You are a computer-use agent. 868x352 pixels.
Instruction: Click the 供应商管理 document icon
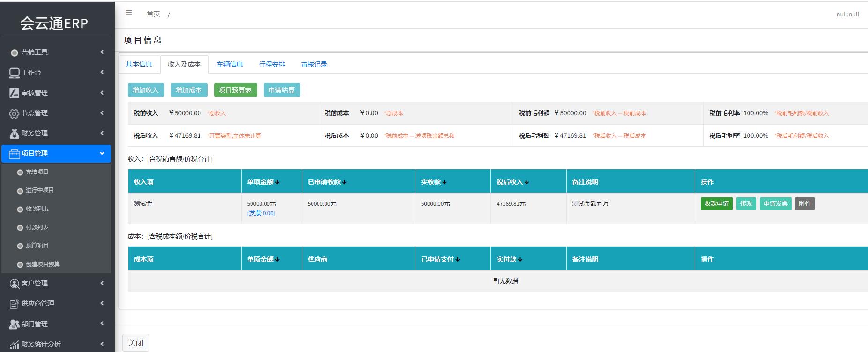[x=15, y=304]
